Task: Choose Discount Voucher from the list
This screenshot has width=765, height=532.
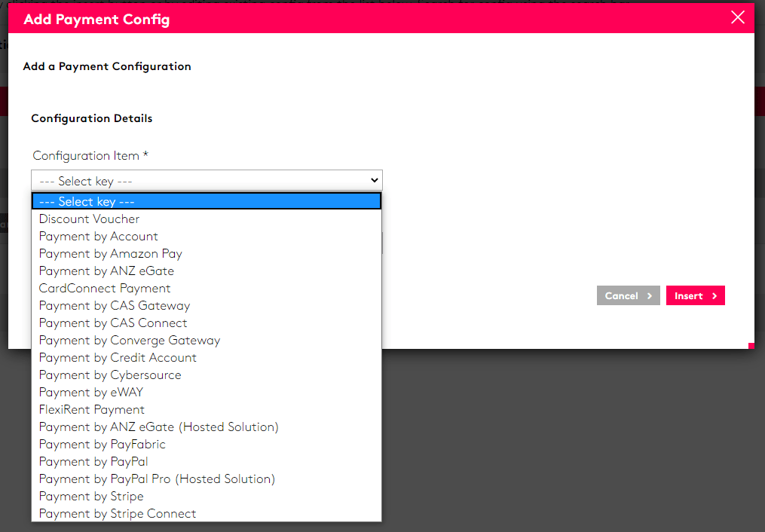Action: (x=207, y=219)
